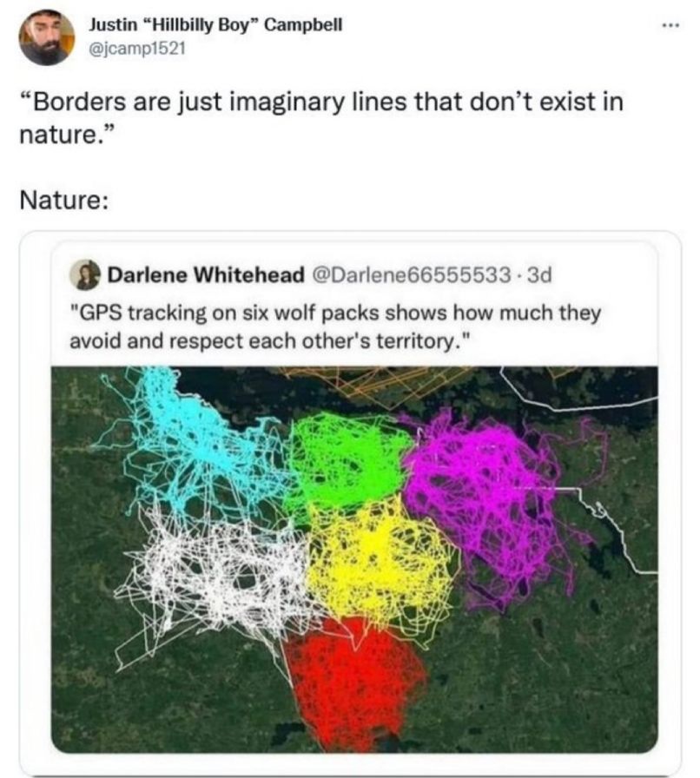Open the @jcamp1521 handle

137,49
